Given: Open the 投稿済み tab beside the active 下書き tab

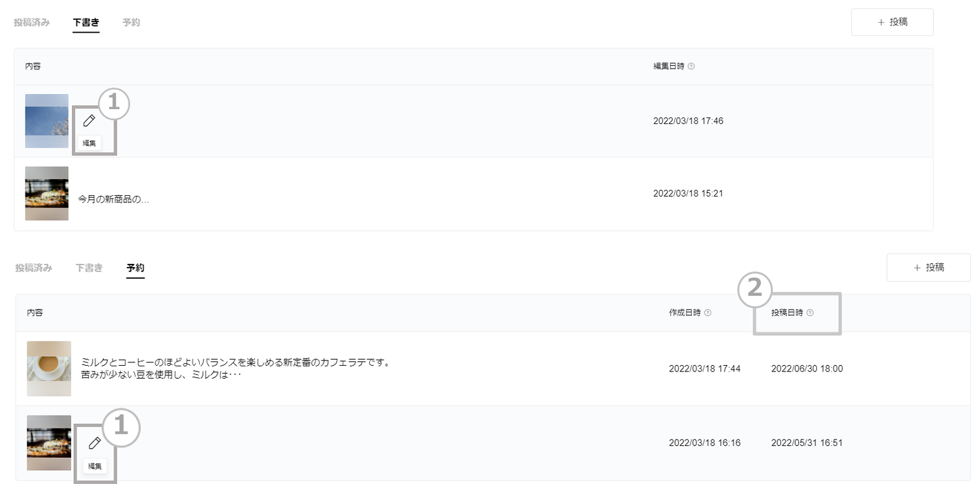Looking at the screenshot, I should 32,22.
